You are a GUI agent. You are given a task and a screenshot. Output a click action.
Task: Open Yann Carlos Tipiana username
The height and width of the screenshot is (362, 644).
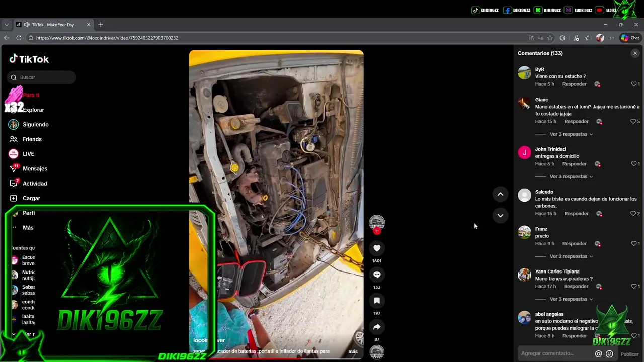click(x=557, y=271)
